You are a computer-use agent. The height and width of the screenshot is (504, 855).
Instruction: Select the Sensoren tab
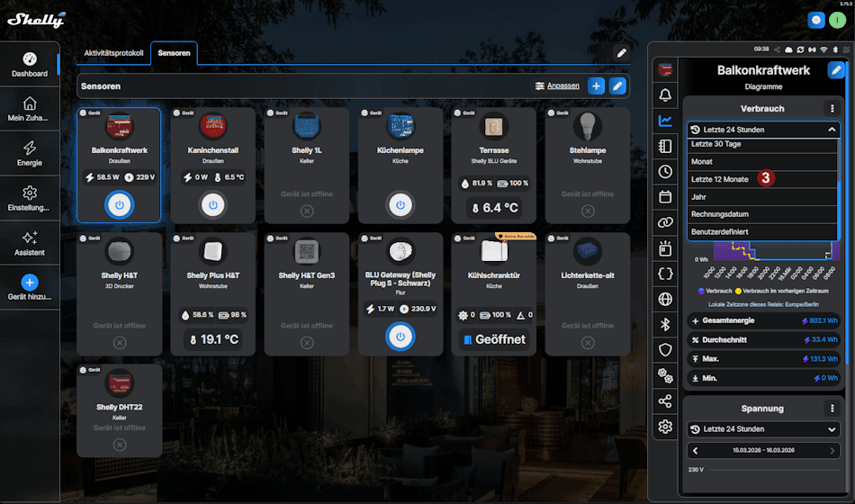[174, 53]
